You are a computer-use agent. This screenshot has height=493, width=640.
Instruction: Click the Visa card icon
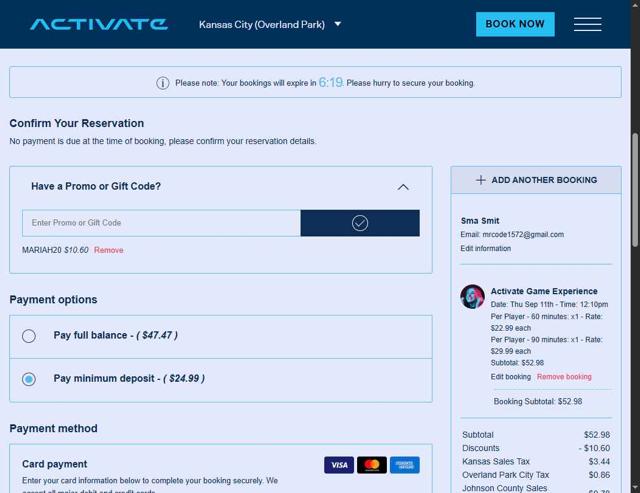(339, 465)
